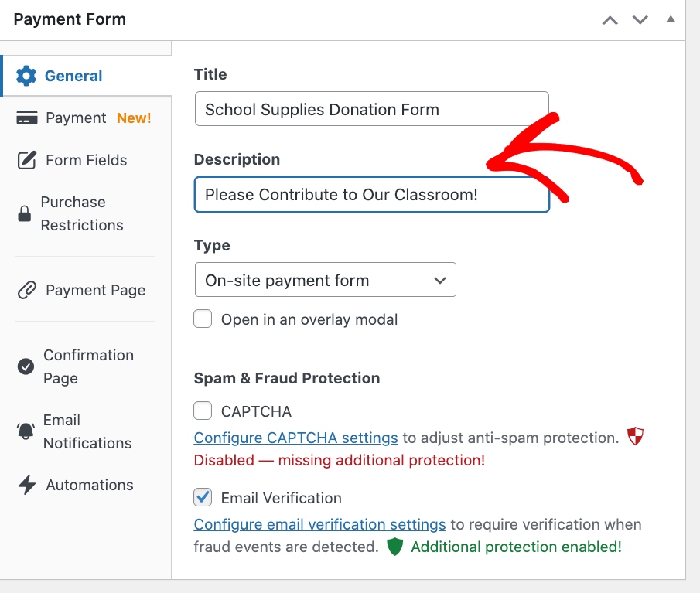Open Configure CAPTCHA settings link
The width and height of the screenshot is (700, 593).
tap(295, 438)
